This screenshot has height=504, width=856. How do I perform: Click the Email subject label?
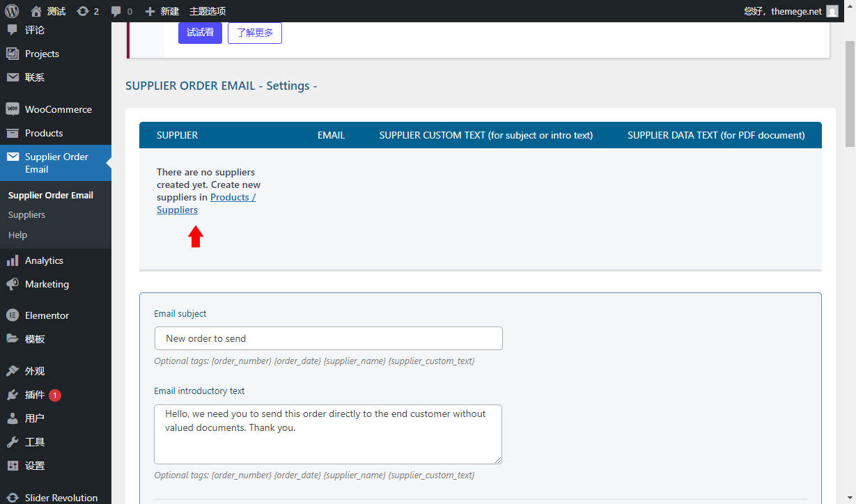(x=180, y=313)
